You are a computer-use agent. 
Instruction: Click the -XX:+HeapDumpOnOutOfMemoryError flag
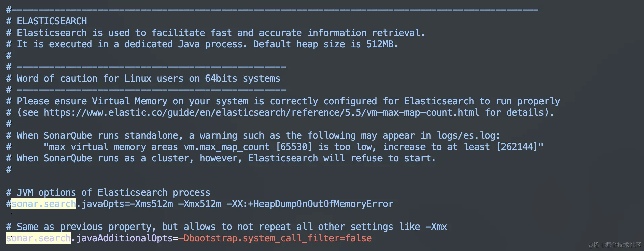tap(310, 204)
